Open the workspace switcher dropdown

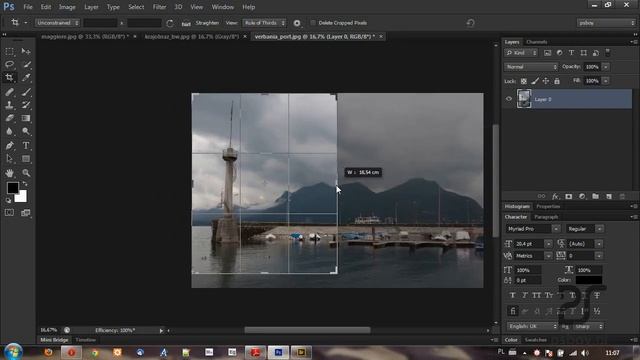(x=607, y=23)
